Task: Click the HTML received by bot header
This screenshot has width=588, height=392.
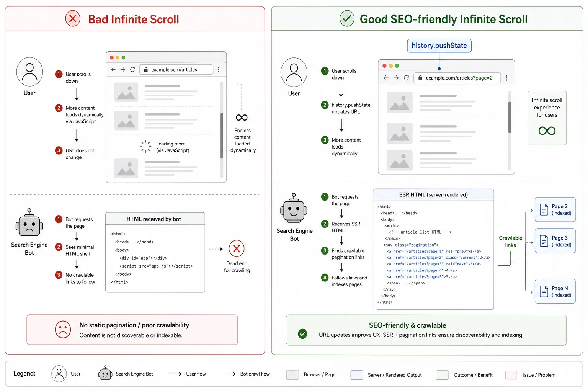Action: click(x=155, y=219)
